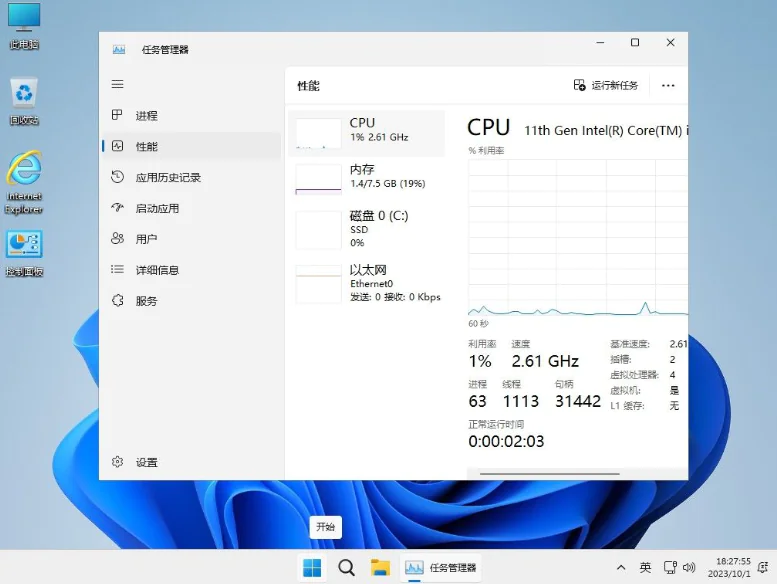777x584 pixels.
Task: Click the clock showing 18:27:55 2023/10/1
Action: coord(729,568)
